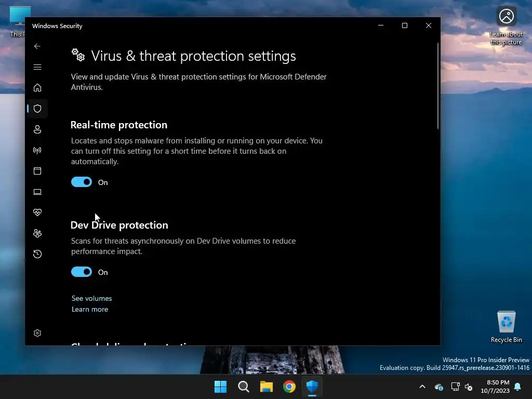Open the Windows Start menu
Image resolution: width=532 pixels, height=399 pixels.
point(220,387)
